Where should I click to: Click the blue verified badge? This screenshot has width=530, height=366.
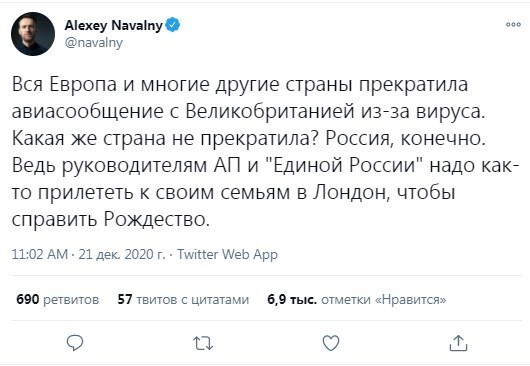173,25
